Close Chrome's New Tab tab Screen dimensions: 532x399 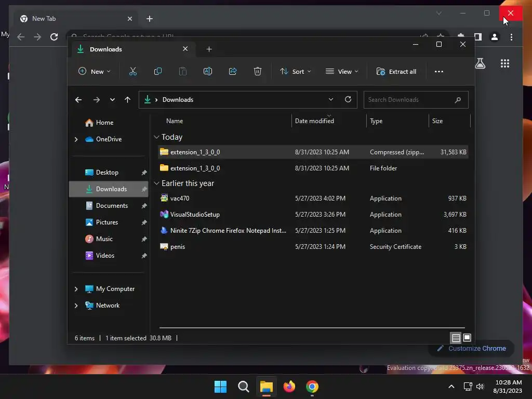coord(129,19)
